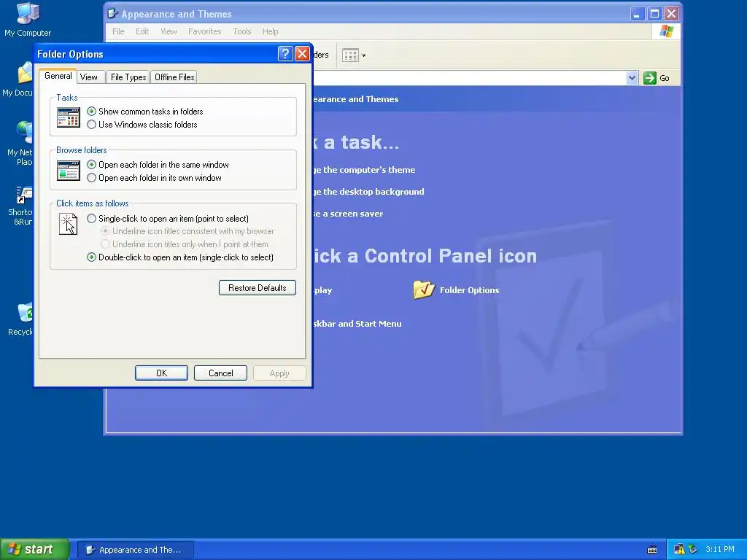Click Change the desktop background task

[368, 192]
